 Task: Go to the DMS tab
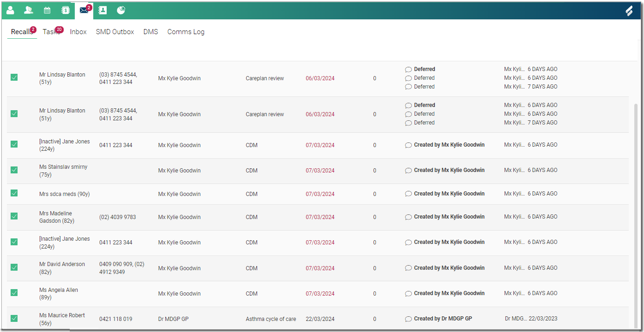click(150, 32)
